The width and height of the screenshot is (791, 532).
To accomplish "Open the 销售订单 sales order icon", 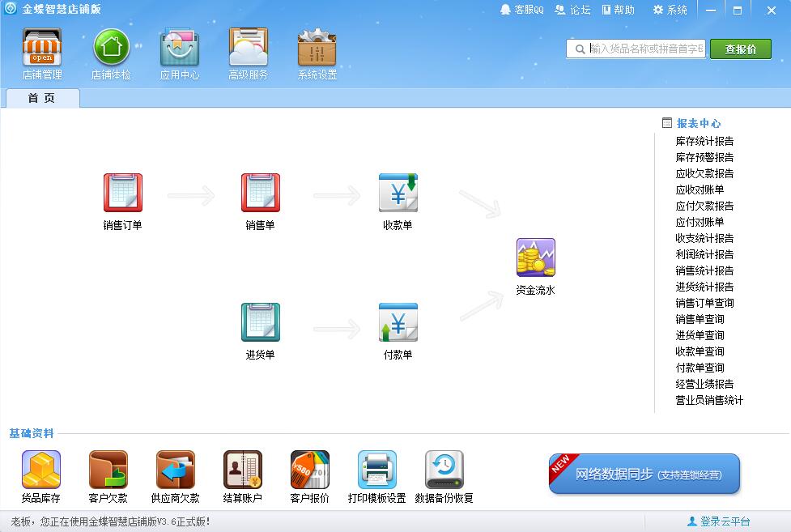I will click(123, 193).
